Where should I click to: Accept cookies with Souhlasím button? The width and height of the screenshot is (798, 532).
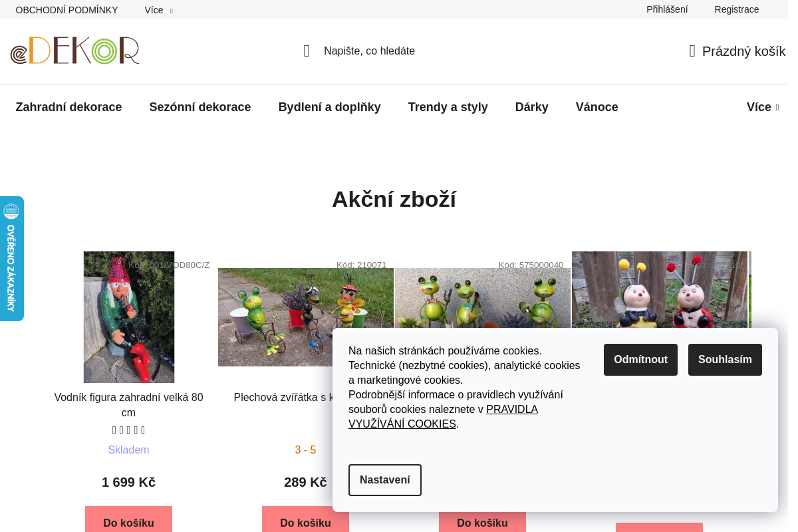pos(725,360)
